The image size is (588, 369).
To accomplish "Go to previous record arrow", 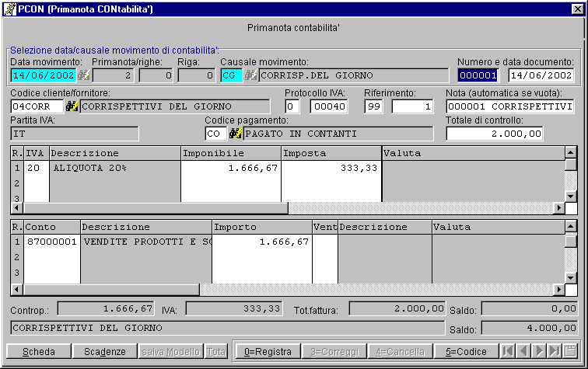I will pos(523,352).
